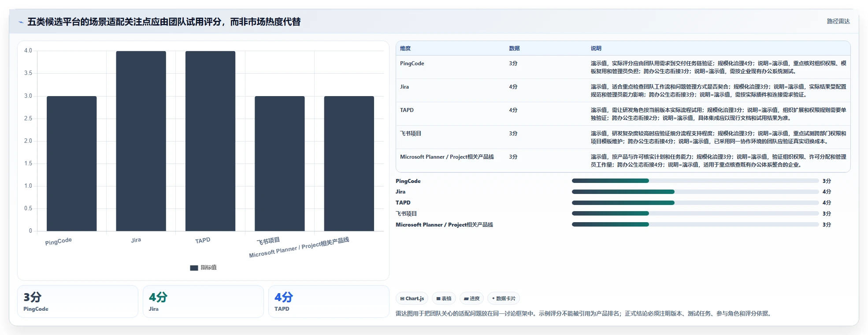Click the description text in the TAPD table row
Screen dimensions: 868x335
tap(718, 114)
